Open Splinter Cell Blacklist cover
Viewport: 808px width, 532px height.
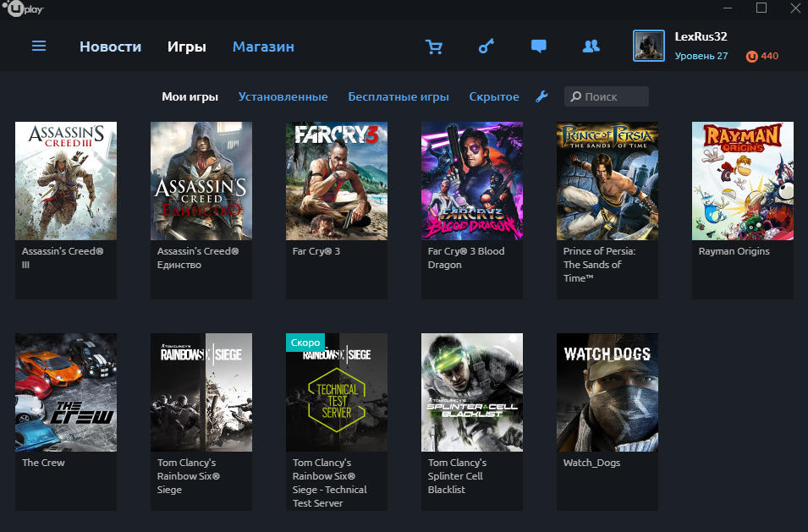pos(472,392)
